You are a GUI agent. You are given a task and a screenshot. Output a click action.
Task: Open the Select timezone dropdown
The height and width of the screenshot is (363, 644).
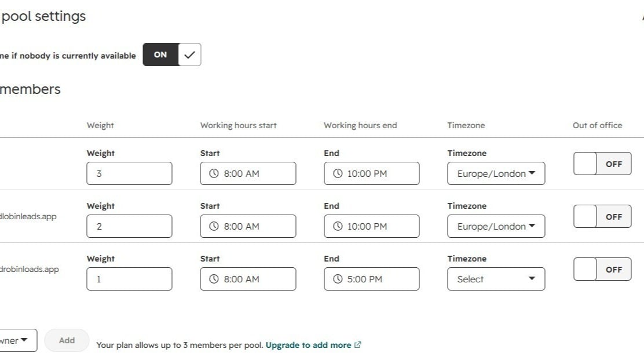(496, 279)
